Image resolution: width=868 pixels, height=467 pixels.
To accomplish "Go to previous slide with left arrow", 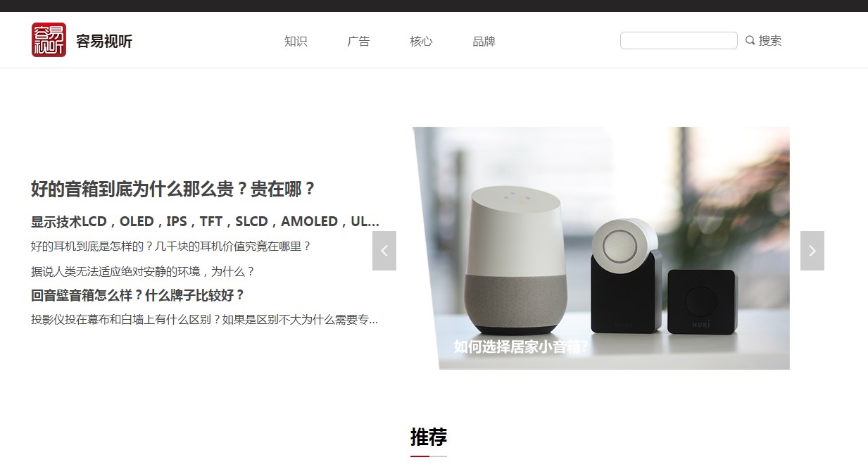I will pyautogui.click(x=384, y=251).
